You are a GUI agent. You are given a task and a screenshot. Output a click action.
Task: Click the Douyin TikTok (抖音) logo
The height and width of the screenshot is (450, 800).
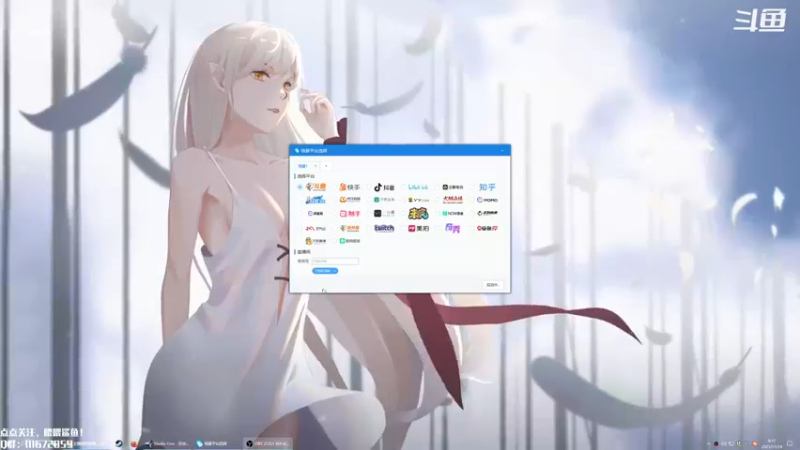pyautogui.click(x=384, y=187)
